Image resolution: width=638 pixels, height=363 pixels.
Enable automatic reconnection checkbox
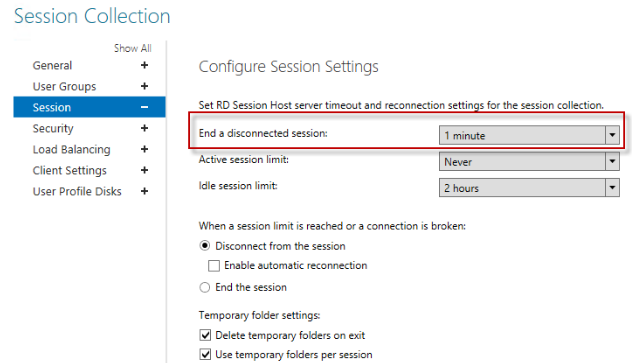pyautogui.click(x=214, y=266)
